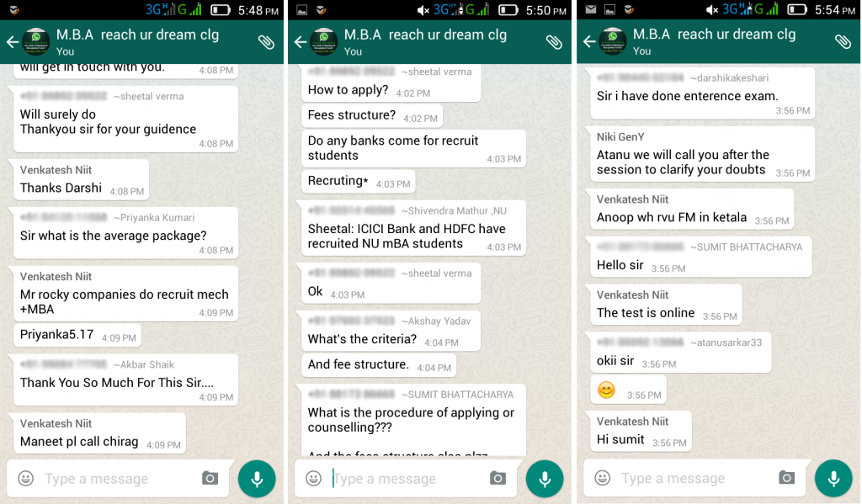This screenshot has width=862, height=504.
Task: Tap the camera icon in the 5:54 PM screen
Action: [x=786, y=477]
